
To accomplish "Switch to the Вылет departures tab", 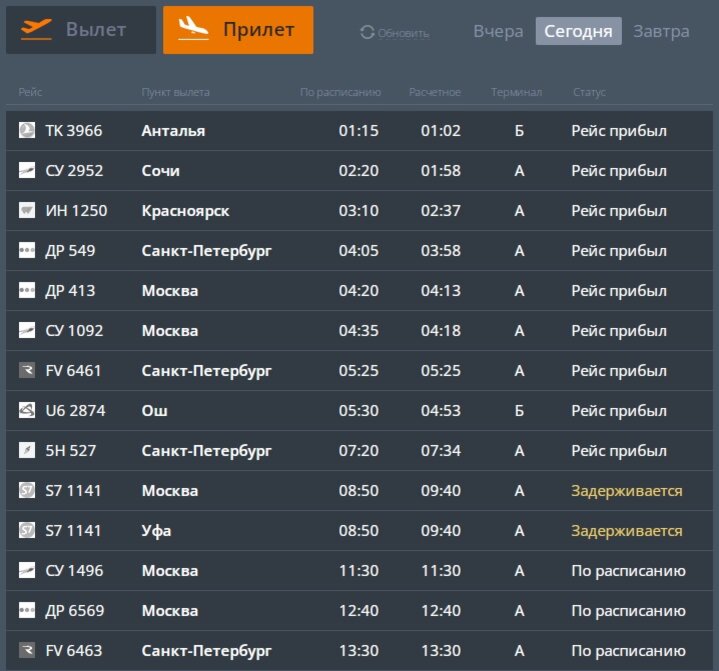I will [81, 30].
